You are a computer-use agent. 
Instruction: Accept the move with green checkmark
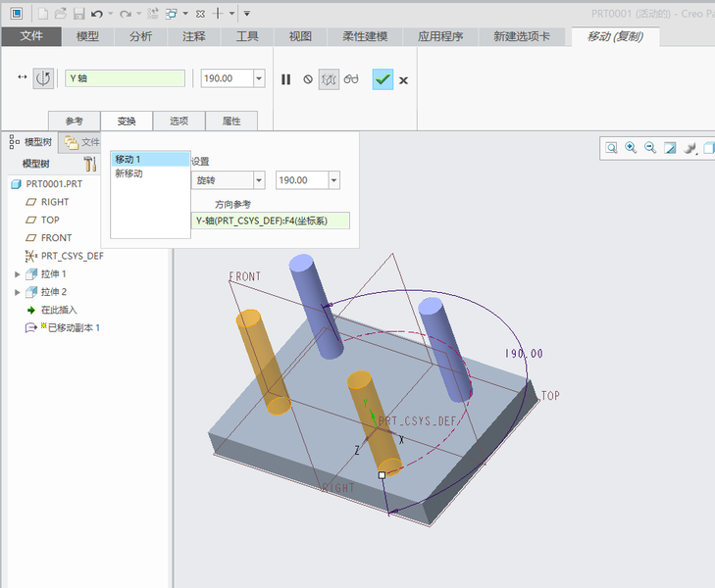[383, 79]
